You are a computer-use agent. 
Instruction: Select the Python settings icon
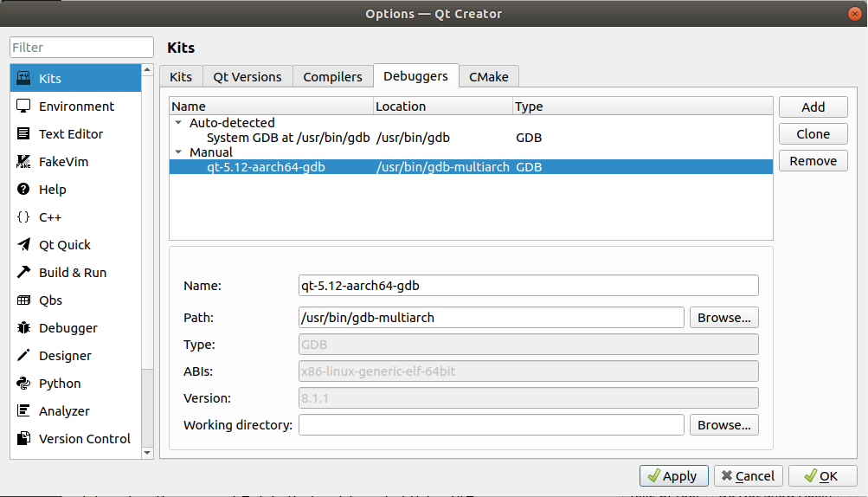click(24, 384)
